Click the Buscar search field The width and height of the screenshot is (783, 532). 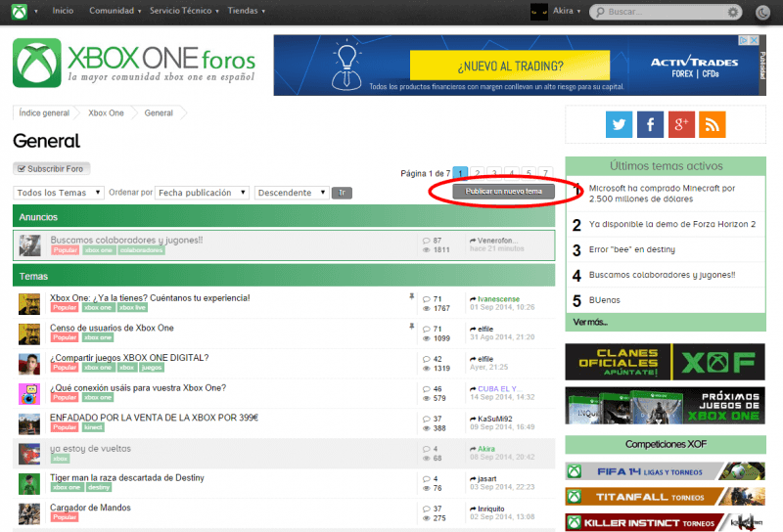[x=665, y=12]
